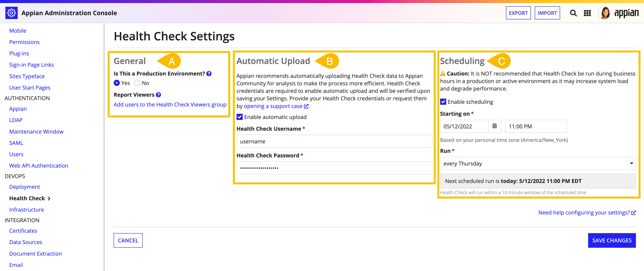This screenshot has width=644, height=271.
Task: Select No for production environment
Action: tap(137, 83)
